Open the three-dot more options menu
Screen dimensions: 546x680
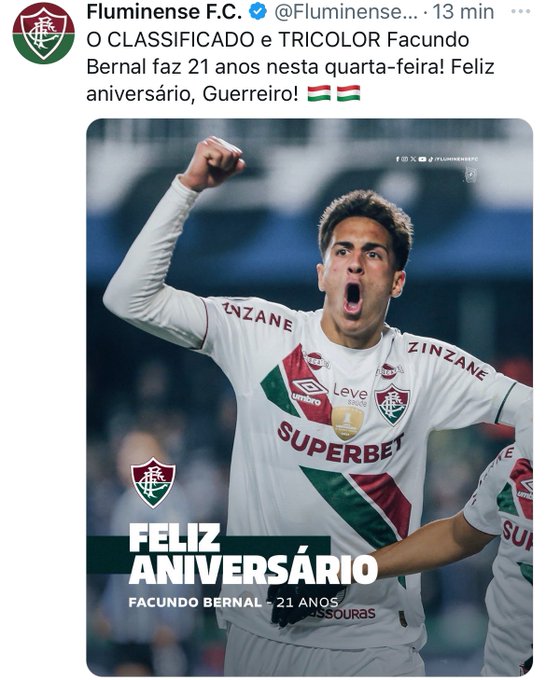520,12
